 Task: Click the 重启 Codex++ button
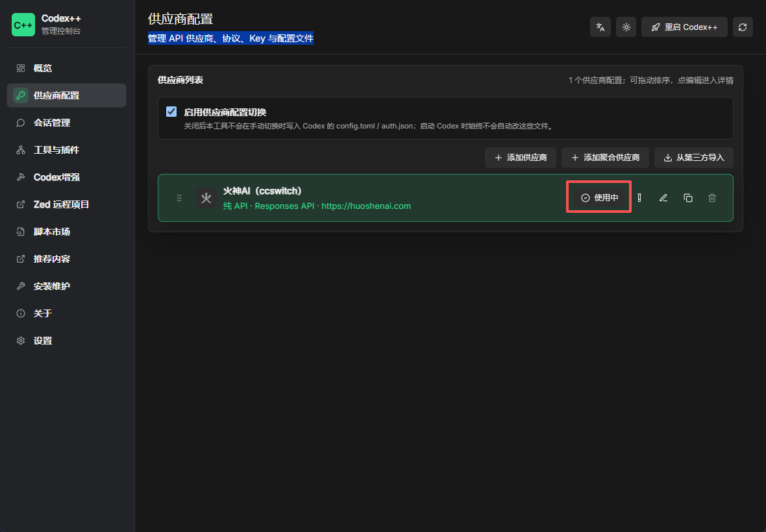(x=684, y=27)
